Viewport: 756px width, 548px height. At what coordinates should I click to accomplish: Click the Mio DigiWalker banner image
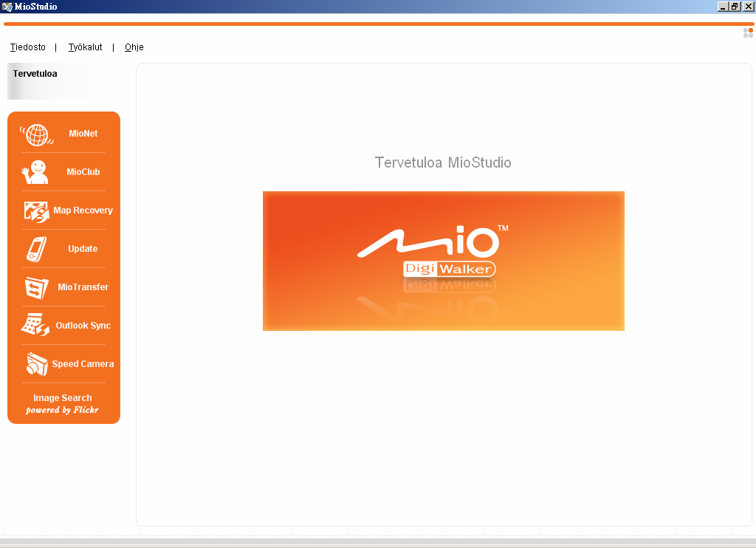pos(444,261)
